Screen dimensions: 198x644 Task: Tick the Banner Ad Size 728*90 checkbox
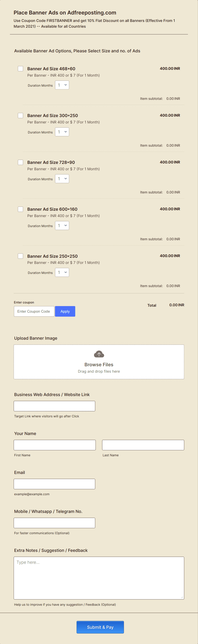point(20,162)
